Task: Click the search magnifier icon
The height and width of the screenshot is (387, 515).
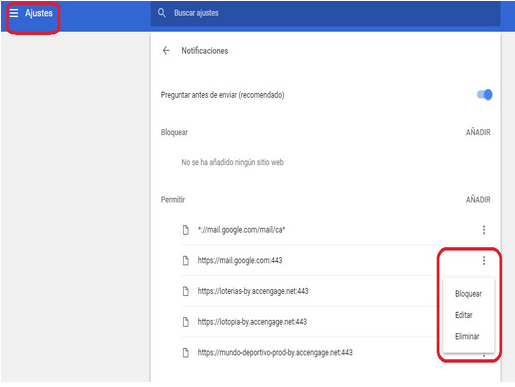Action: point(162,13)
